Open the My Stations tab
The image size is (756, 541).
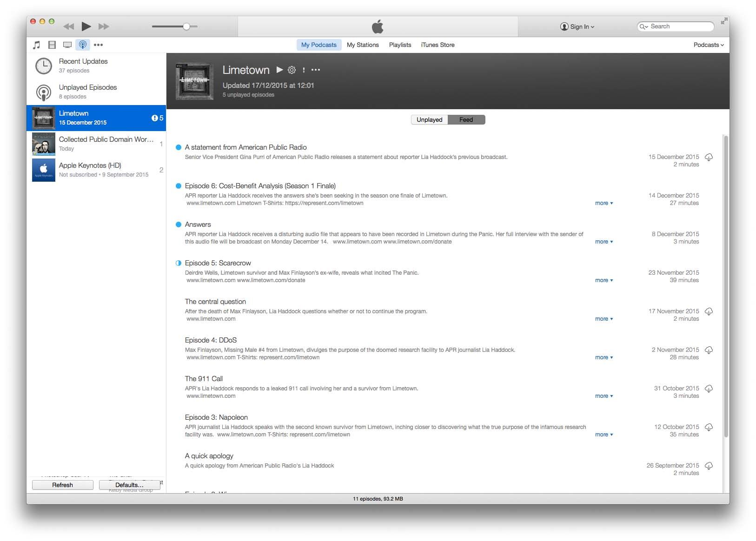coord(363,45)
